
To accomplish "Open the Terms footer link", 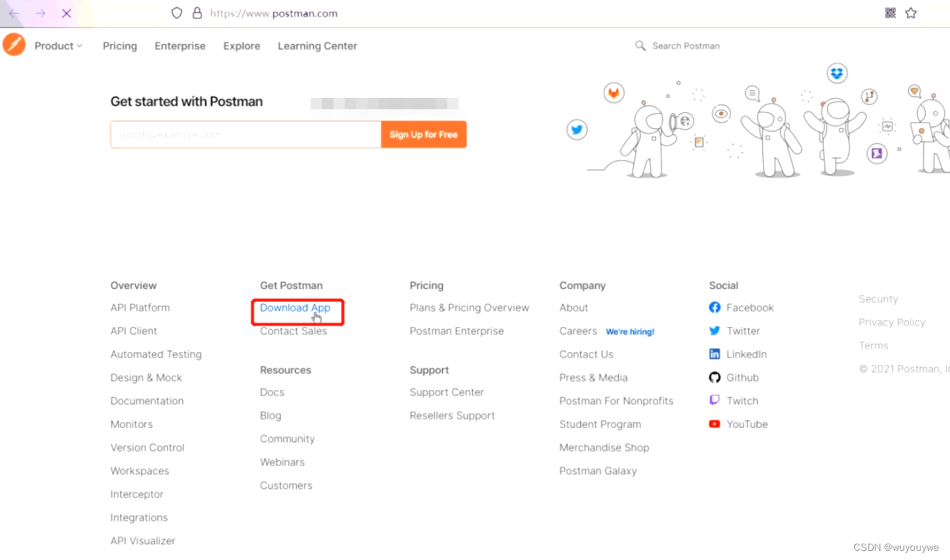I will [x=873, y=345].
